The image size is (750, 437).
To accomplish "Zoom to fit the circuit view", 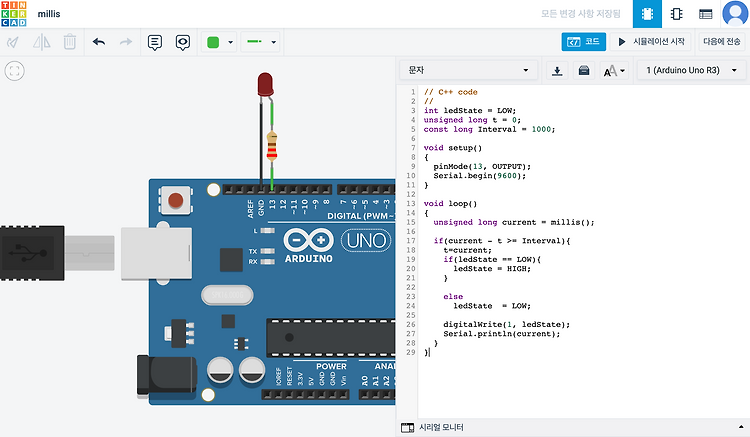I will point(14,71).
